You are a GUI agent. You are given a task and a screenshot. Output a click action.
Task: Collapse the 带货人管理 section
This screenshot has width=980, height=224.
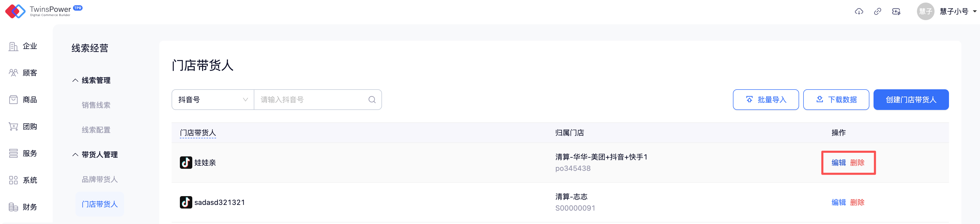(x=75, y=155)
